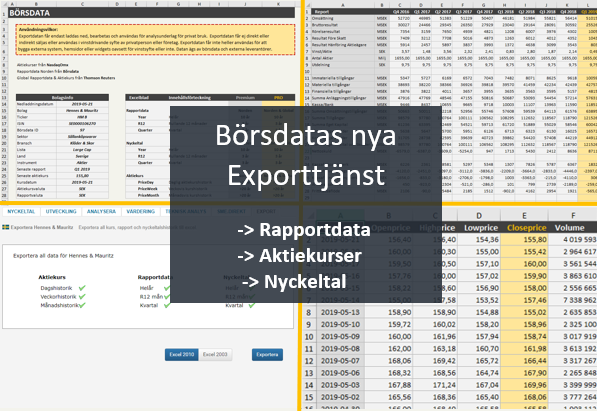This screenshot has width=597, height=411.
Task: Click the 'Exportera Hennes & Mauritz' heading text
Action: (x=42, y=227)
